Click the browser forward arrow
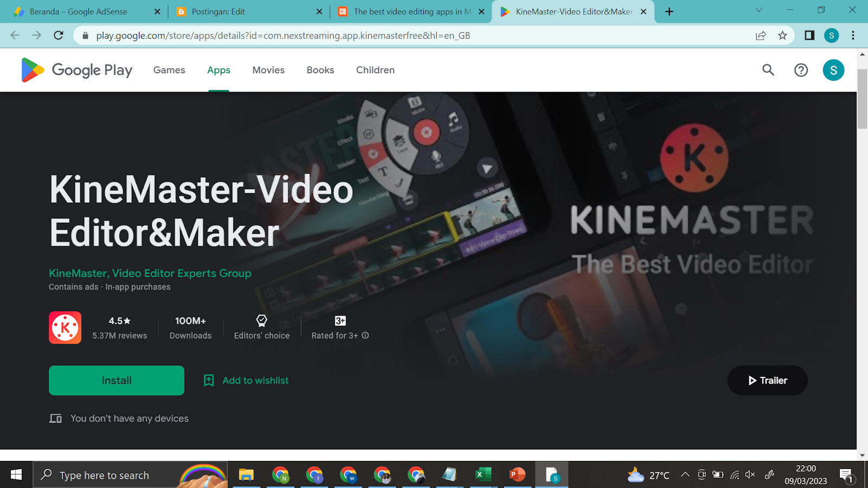This screenshot has width=868, height=488. pyautogui.click(x=36, y=35)
